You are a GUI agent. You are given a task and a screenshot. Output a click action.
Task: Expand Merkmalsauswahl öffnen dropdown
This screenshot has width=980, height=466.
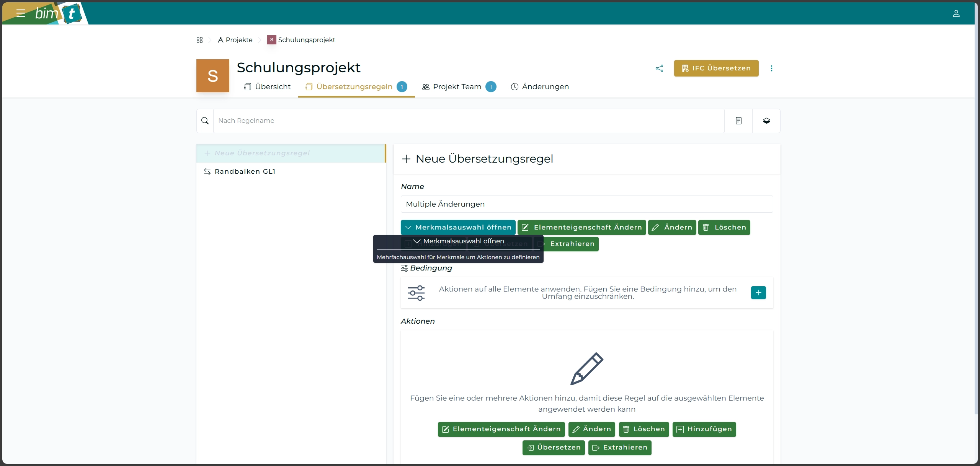pos(458,227)
